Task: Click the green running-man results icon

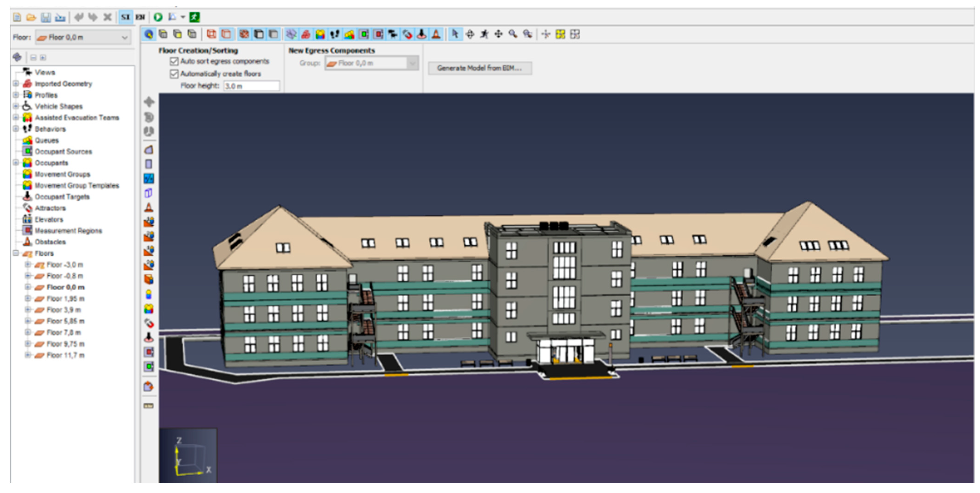Action: (194, 17)
